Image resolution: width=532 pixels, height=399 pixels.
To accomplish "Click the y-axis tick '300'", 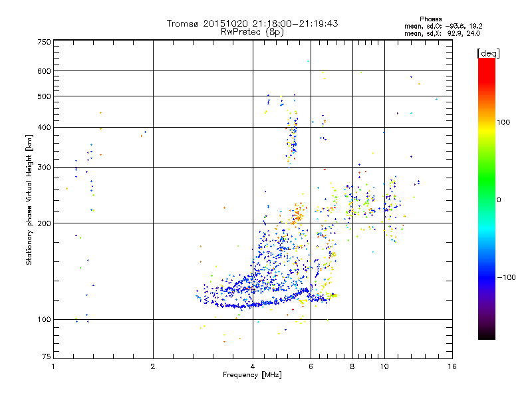I will tap(45, 168).
